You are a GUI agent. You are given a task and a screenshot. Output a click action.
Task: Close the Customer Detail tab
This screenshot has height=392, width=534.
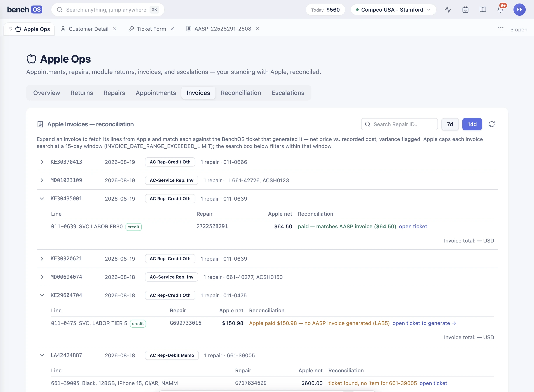coord(115,29)
